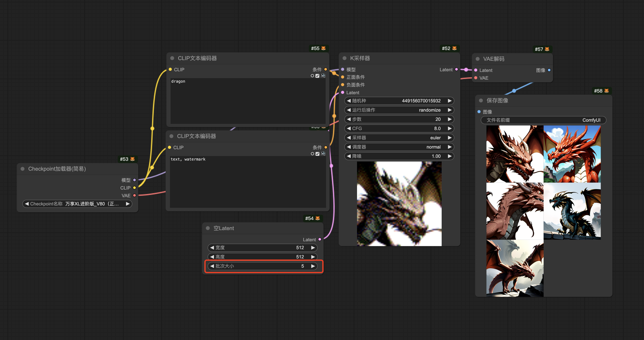Decrease 步数 with the left arrow
644x340 pixels.
(349, 119)
